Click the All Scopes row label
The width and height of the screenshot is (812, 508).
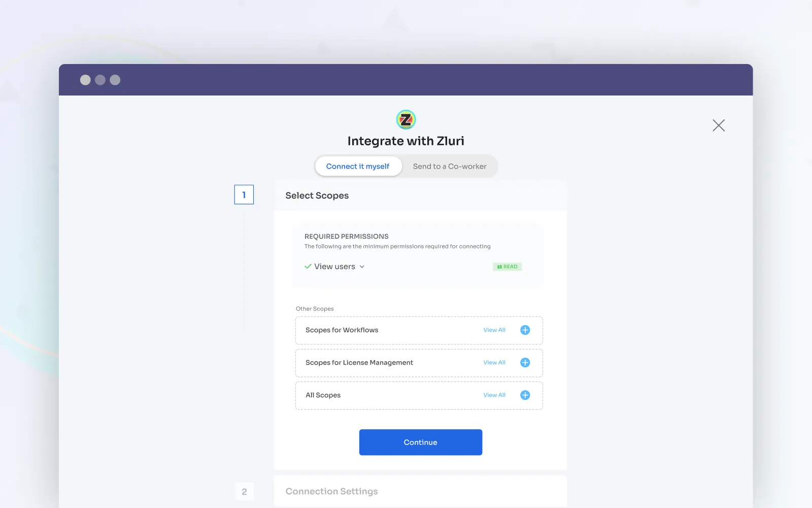[323, 395]
